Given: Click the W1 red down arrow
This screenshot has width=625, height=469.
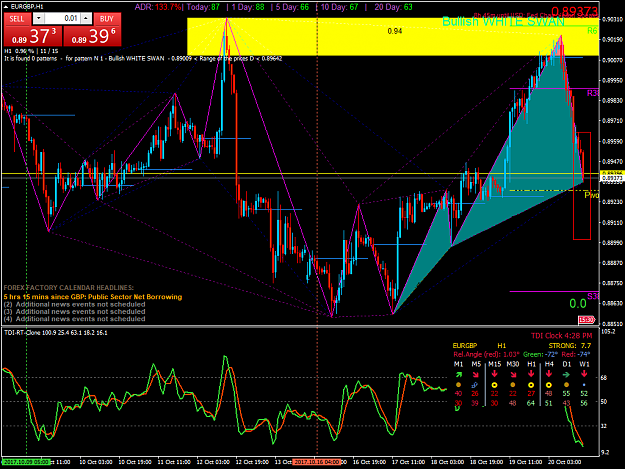Looking at the screenshot, I should pyautogui.click(x=584, y=374).
